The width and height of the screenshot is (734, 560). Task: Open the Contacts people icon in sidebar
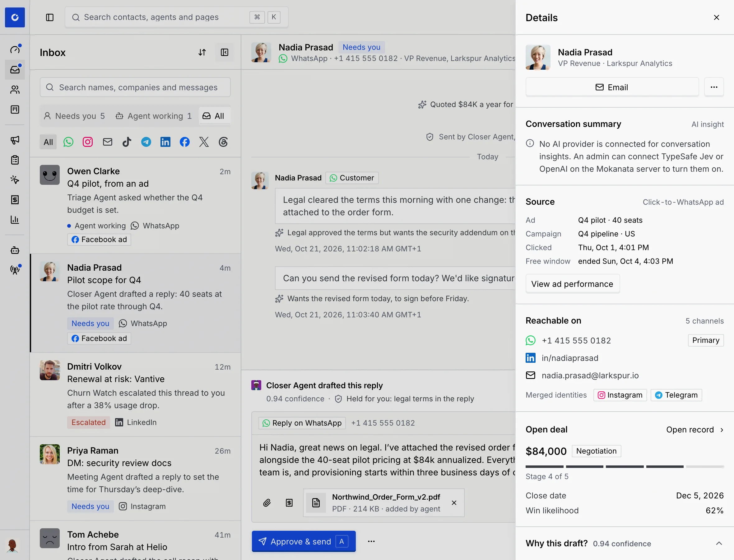pyautogui.click(x=15, y=90)
